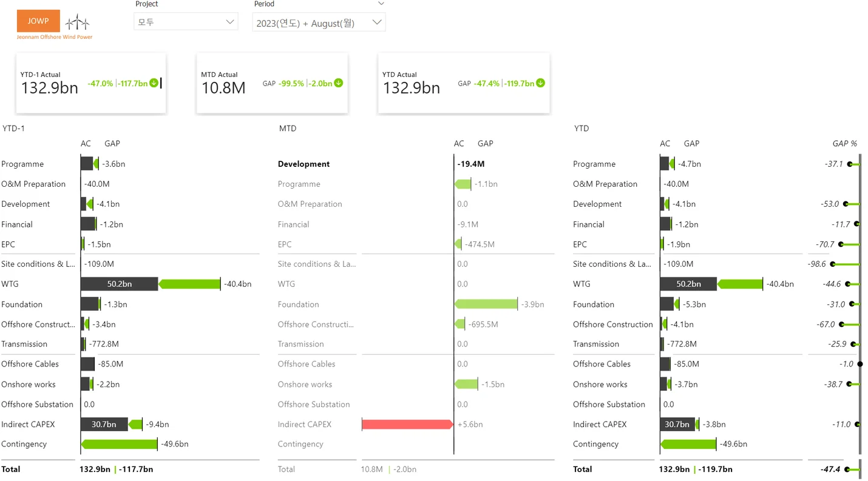Select Indirect CAPEX label in MTD chart
Screen dimensions: 868x481
click(305, 424)
